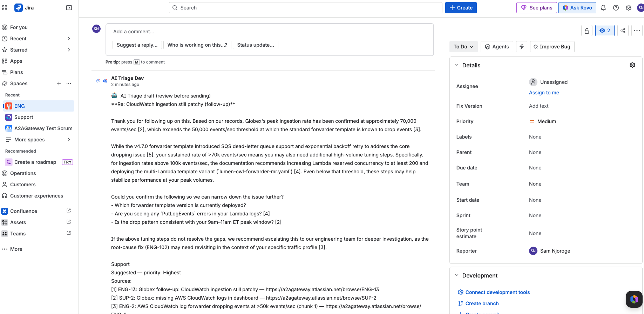Click the Sprint None value
The height and width of the screenshot is (314, 644).
535,215
